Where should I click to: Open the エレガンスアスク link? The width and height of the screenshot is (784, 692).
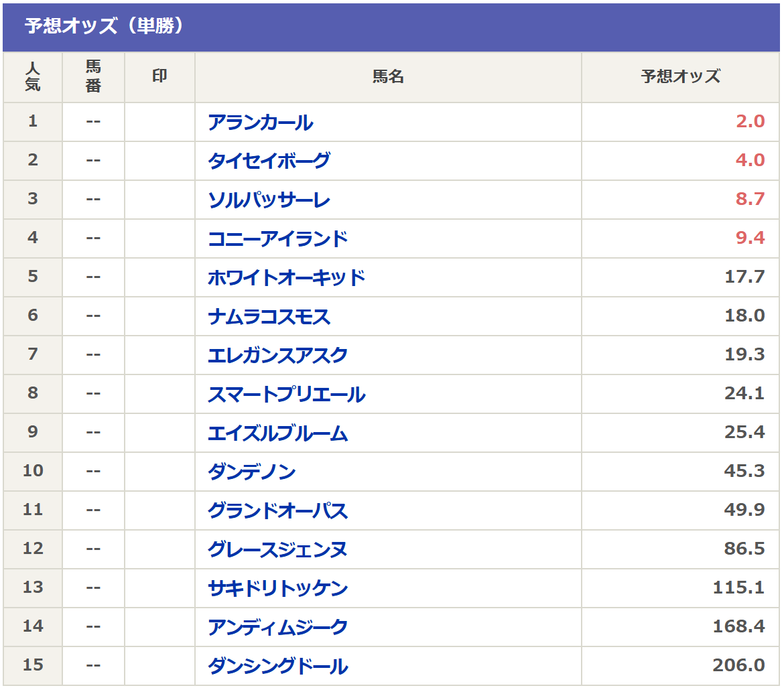[x=277, y=355]
